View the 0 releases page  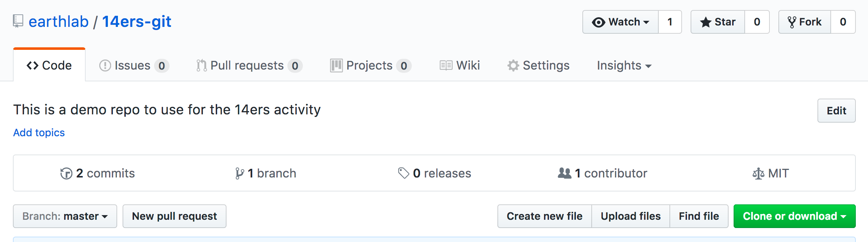pos(434,173)
